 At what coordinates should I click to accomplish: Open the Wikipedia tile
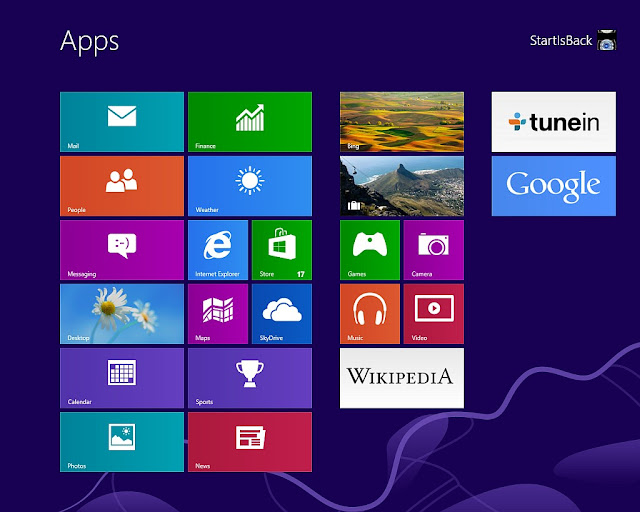(402, 378)
